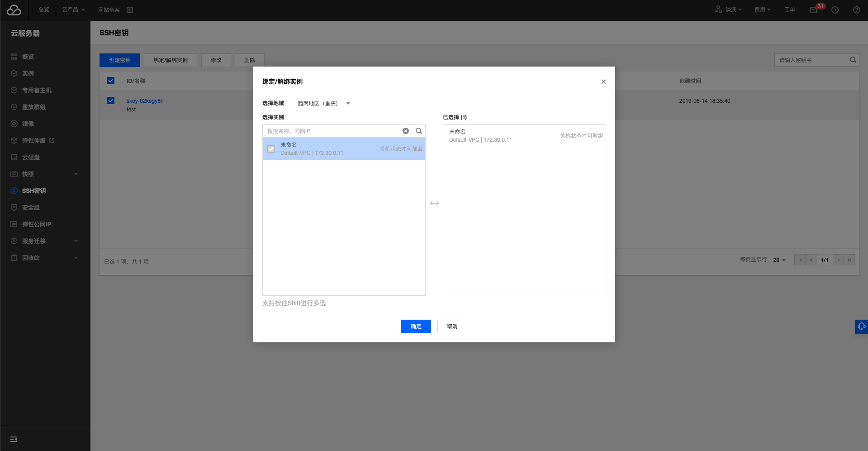Click the 概览 overview sidebar icon

tap(14, 57)
